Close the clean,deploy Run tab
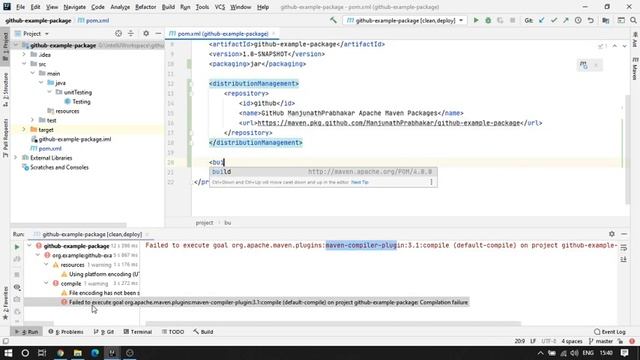Viewport: 640px width, 360px height. coord(147,234)
